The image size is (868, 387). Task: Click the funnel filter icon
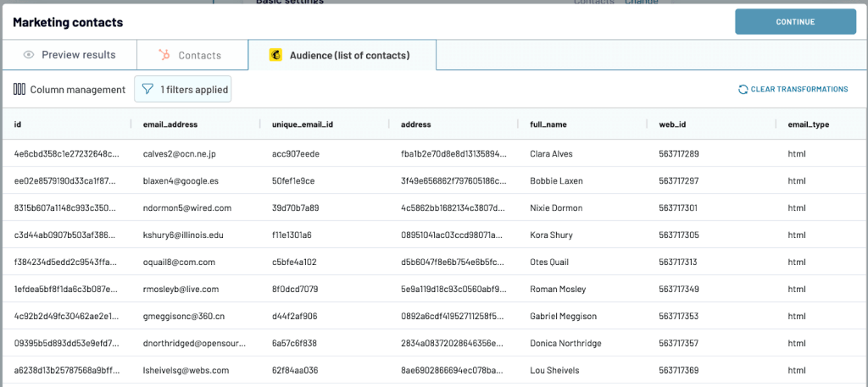point(147,89)
